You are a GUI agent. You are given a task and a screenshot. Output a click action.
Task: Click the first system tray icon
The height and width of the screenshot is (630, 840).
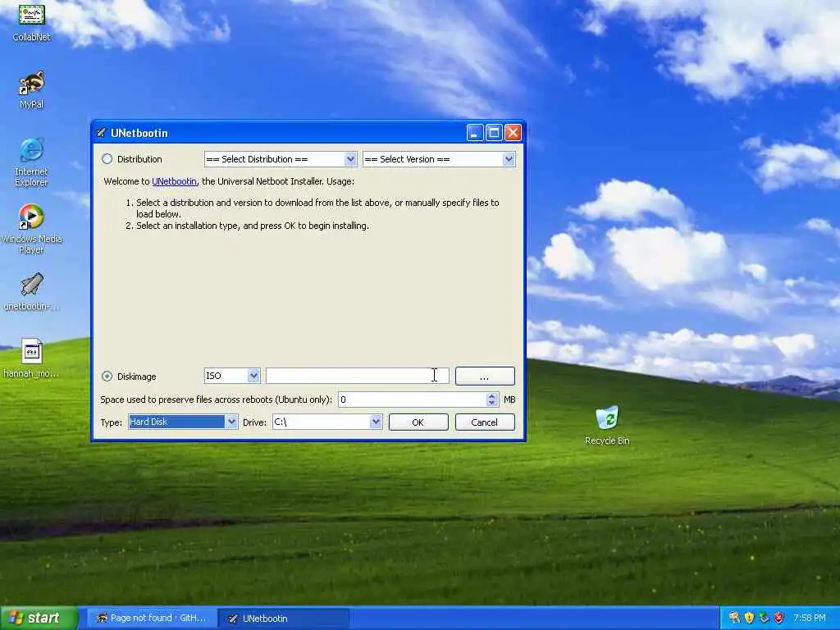coord(734,618)
